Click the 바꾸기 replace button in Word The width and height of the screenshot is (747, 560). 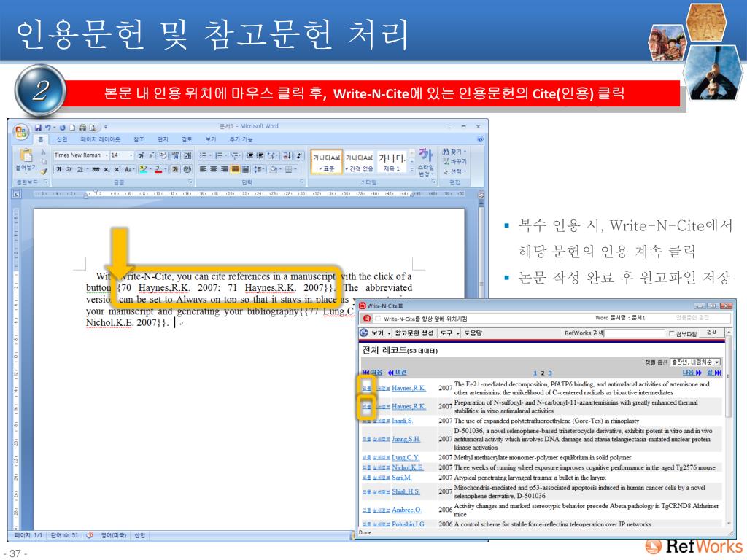(x=454, y=161)
